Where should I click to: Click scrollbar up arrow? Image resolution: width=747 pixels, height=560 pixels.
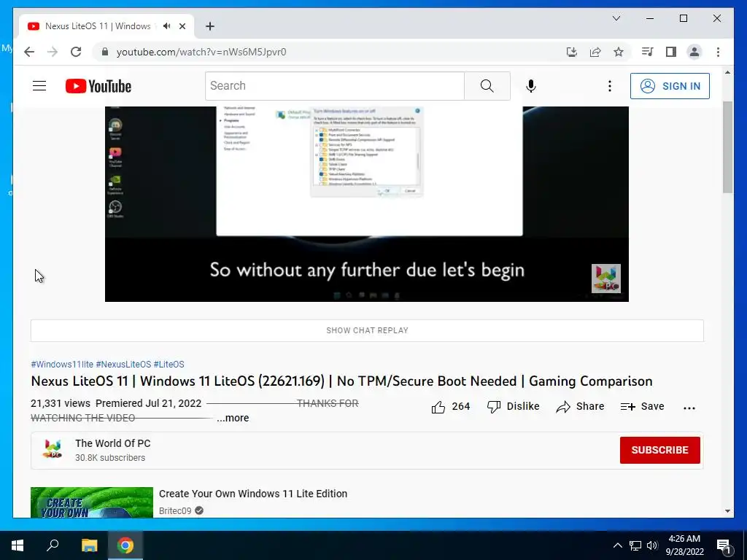(x=727, y=72)
